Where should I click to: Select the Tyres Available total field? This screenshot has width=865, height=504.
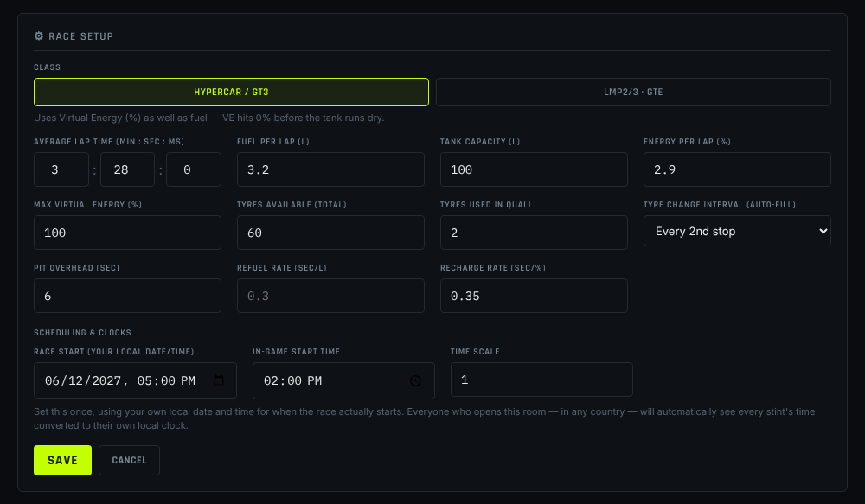pyautogui.click(x=330, y=233)
